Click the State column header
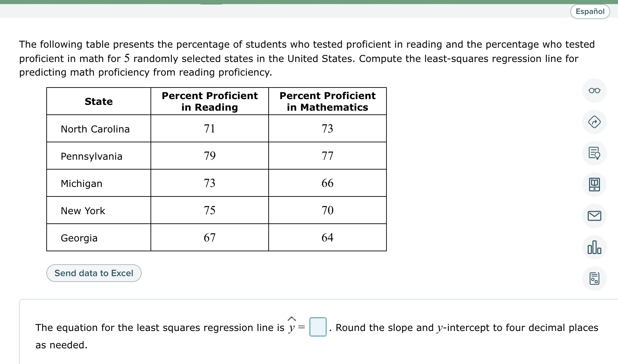Image resolution: width=618 pixels, height=364 pixels. pos(98,101)
